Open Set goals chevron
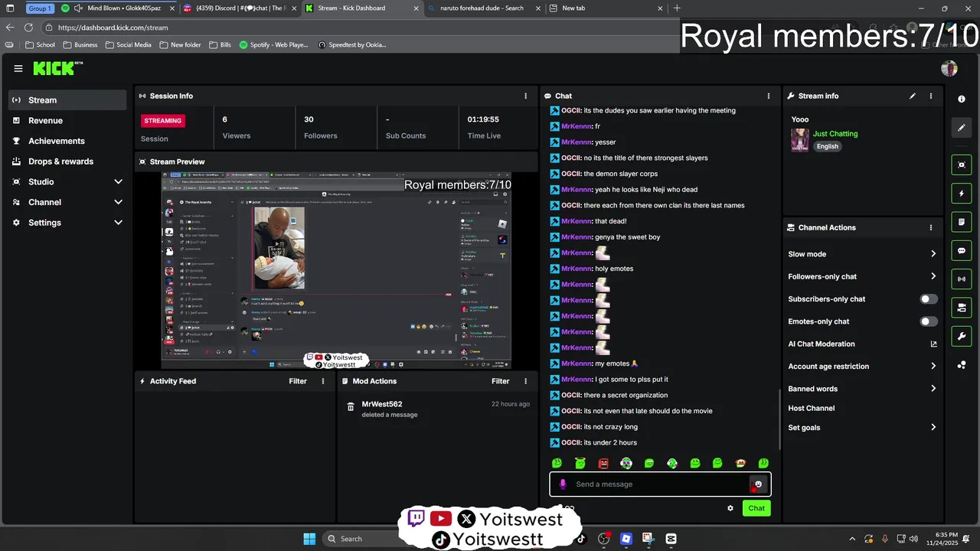This screenshot has width=980, height=551. (933, 428)
